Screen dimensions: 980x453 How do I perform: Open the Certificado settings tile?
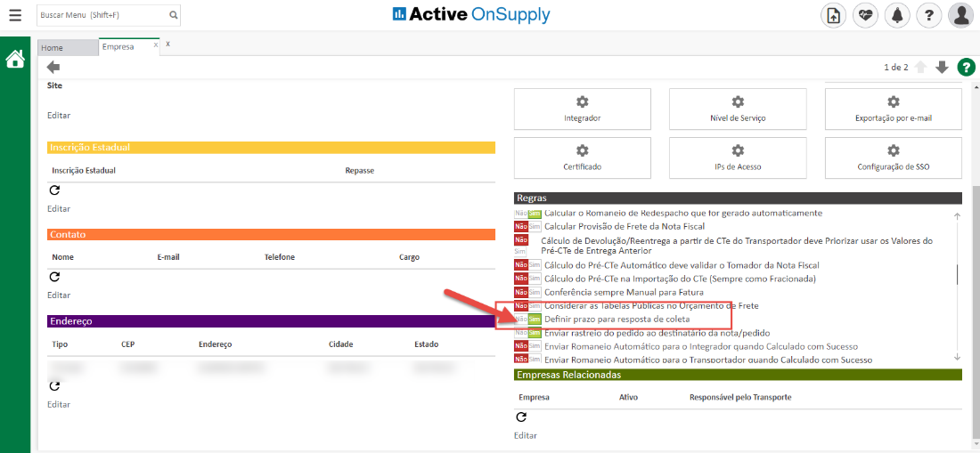tap(582, 157)
